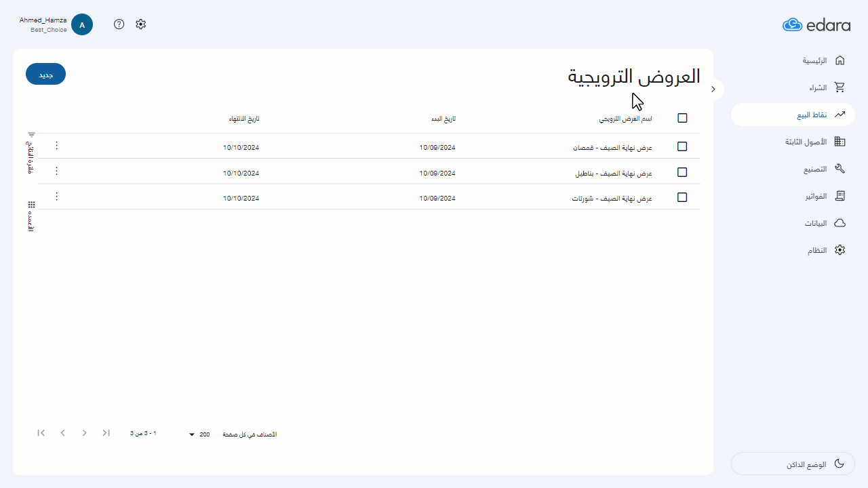Viewport: 868px width, 488px height.
Task: Click the 1 - 3 من 3 pagination range text
Action: click(x=143, y=433)
